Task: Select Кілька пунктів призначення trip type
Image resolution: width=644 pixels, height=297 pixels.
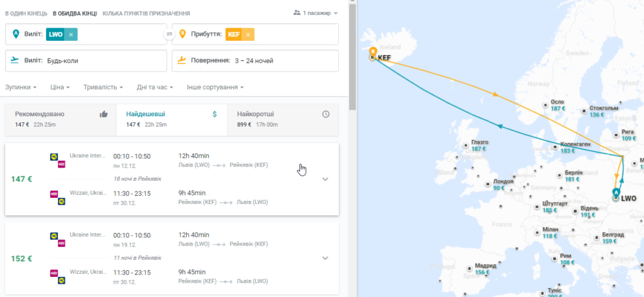Action: coord(146,14)
